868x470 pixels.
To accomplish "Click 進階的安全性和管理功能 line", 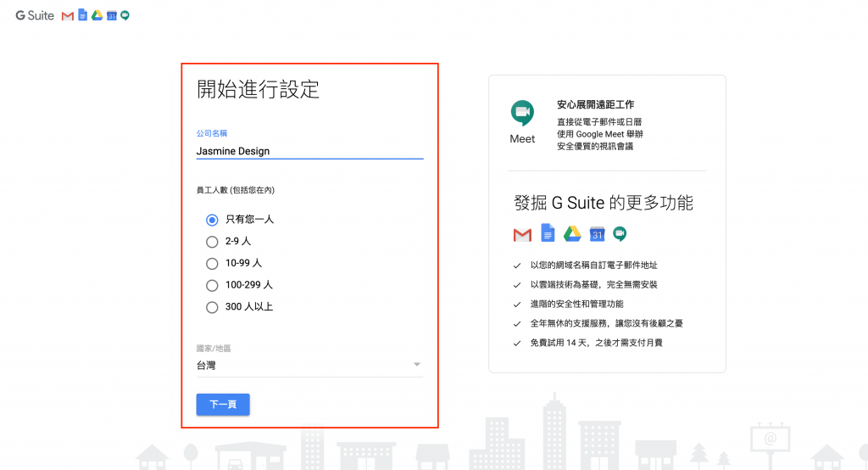I will tap(576, 304).
